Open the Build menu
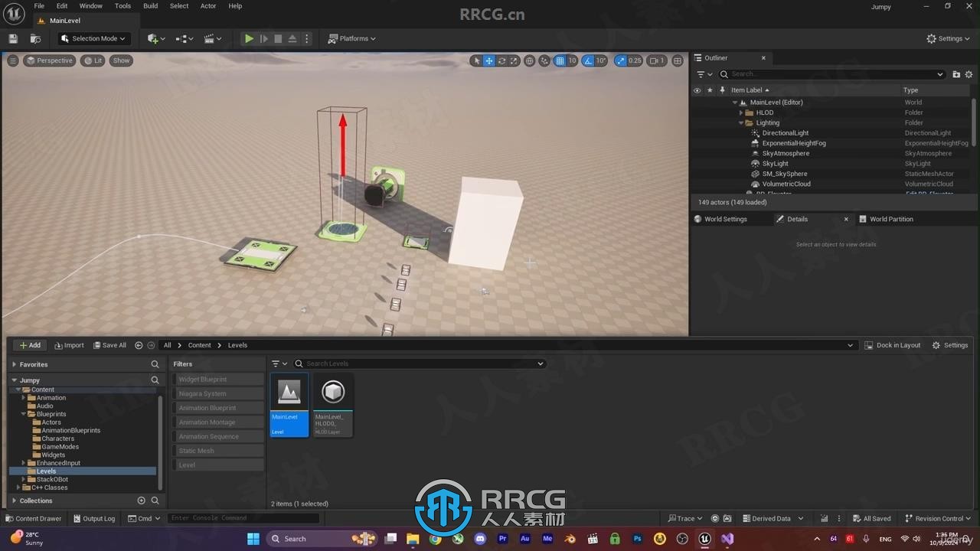 click(x=150, y=5)
